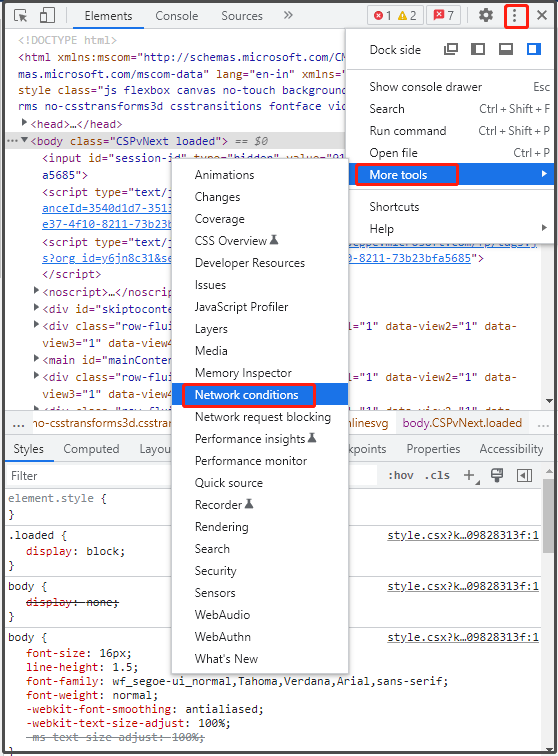This screenshot has height=756, width=558.
Task: Undock DevTools into separate window
Action: [451, 49]
